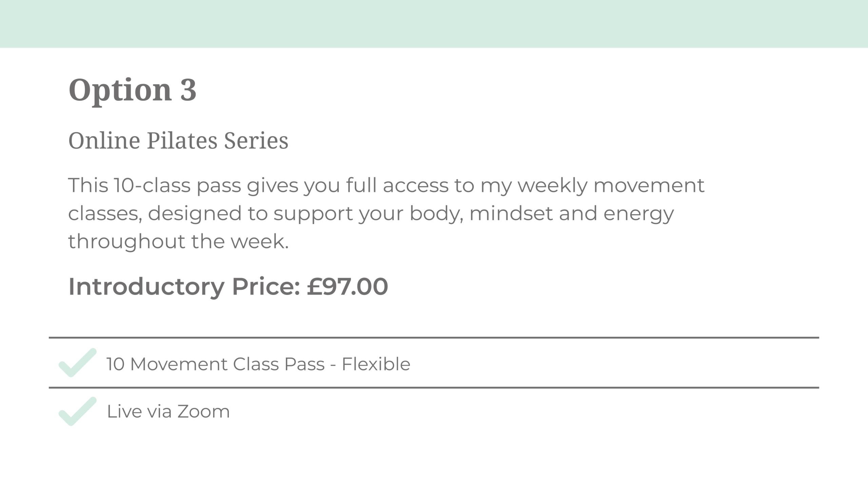Click the divider line above the first feature
868x488 pixels.
[x=434, y=338]
